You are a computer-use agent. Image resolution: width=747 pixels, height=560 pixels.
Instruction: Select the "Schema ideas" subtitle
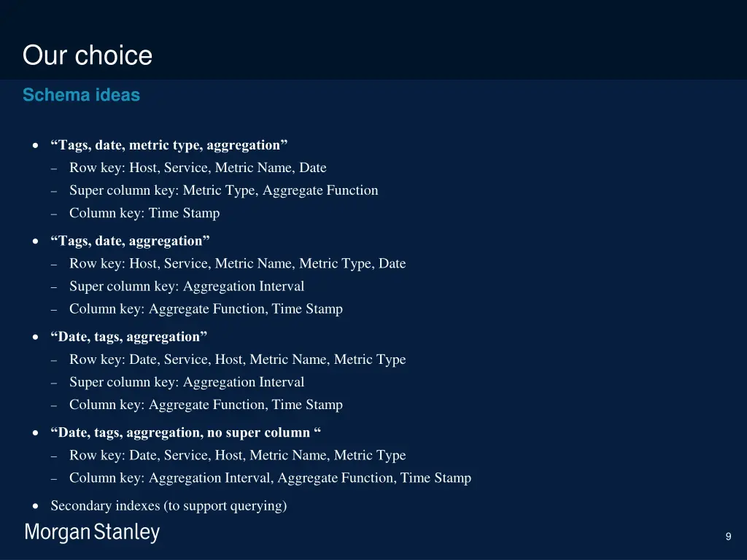(x=81, y=95)
